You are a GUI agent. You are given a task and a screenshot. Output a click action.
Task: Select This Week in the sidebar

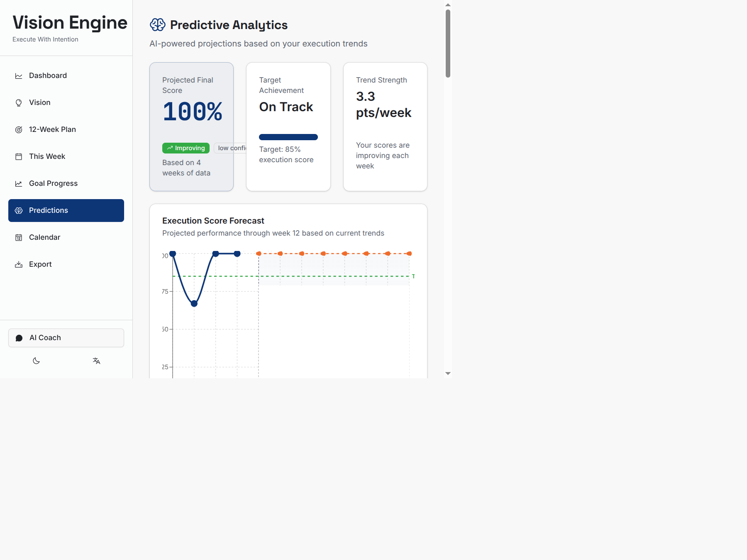(66, 156)
